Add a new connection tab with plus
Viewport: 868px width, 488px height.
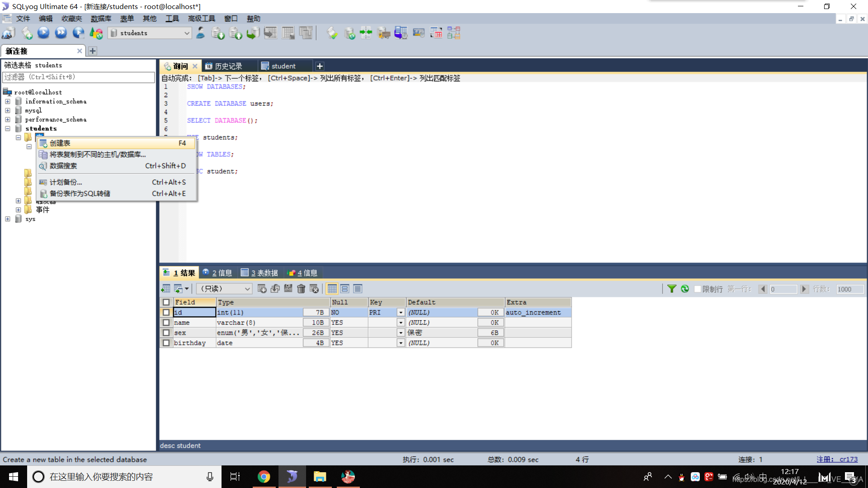93,51
